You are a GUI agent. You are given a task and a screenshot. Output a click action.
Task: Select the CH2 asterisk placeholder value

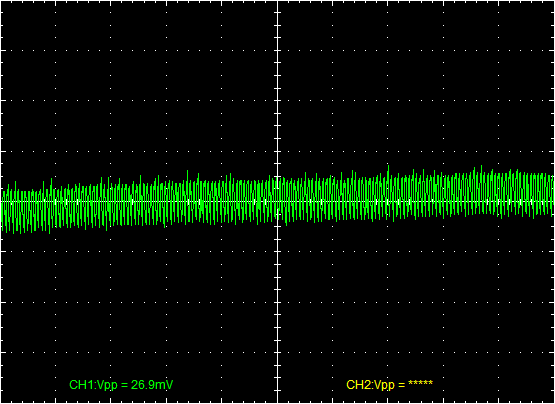420,383
